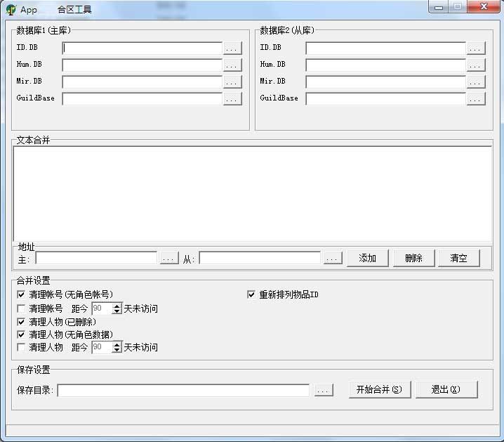Viewport: 504px width, 442px height.
Task: Click the 清空 button
Action: point(459,258)
